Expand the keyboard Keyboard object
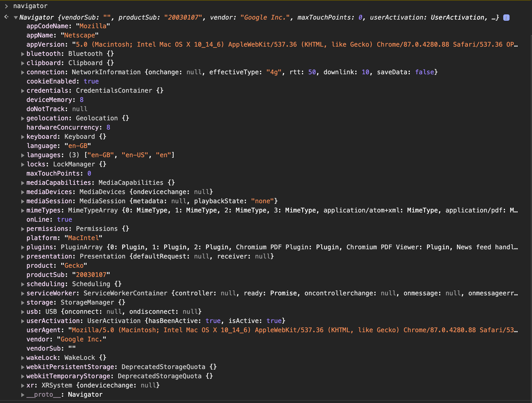 coord(23,137)
